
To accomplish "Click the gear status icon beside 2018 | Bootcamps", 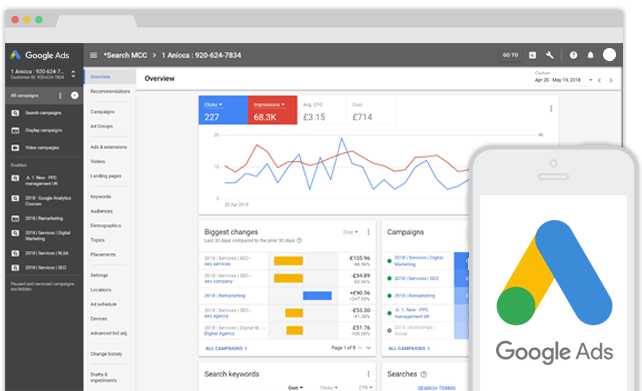I will click(x=389, y=330).
